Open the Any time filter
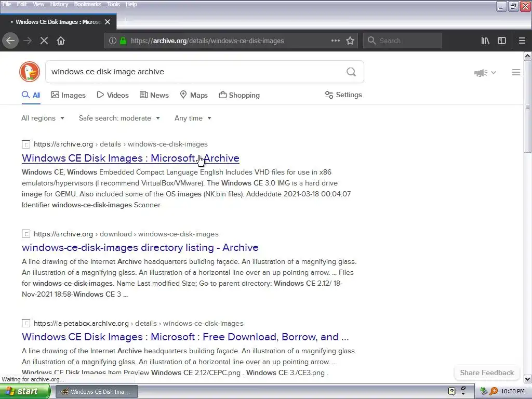The image size is (532, 399). point(193,118)
